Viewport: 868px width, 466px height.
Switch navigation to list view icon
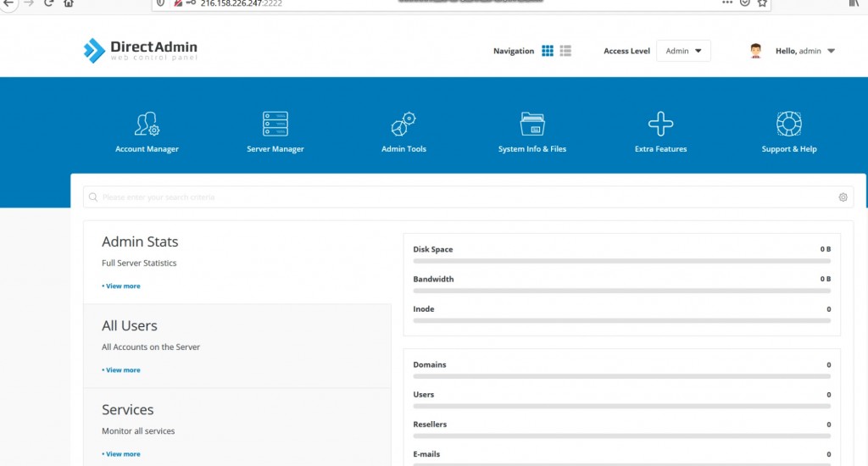pyautogui.click(x=565, y=51)
